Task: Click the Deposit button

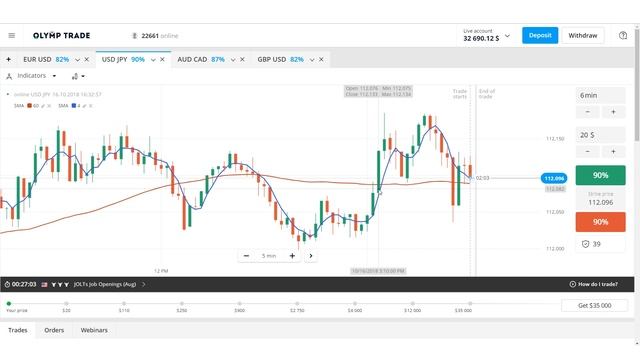Action: coord(540,36)
